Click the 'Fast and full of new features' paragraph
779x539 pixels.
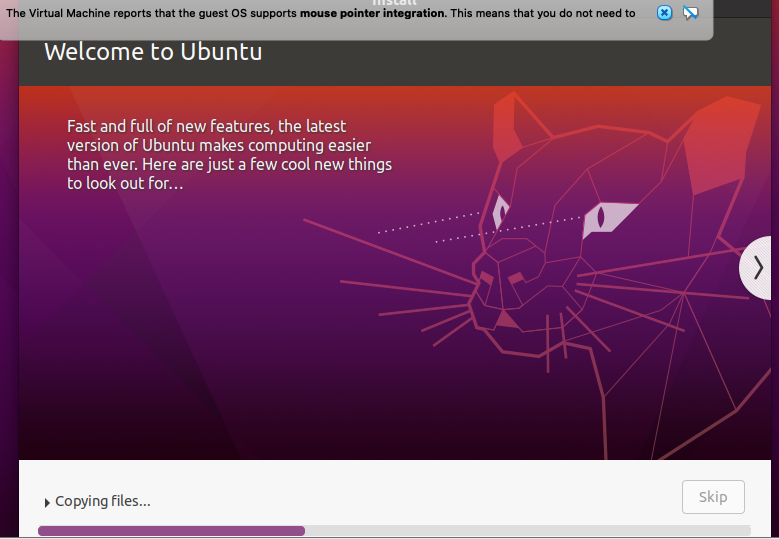(x=230, y=154)
